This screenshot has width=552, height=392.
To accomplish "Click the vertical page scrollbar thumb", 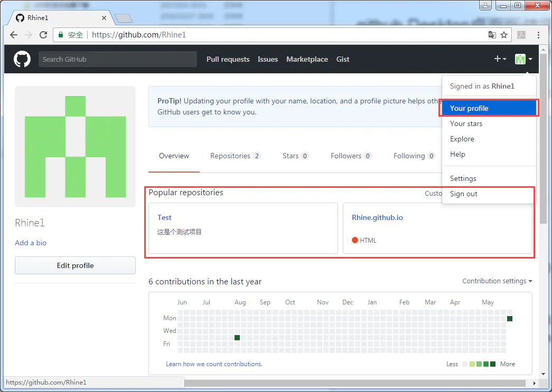I will pyautogui.click(x=543, y=139).
